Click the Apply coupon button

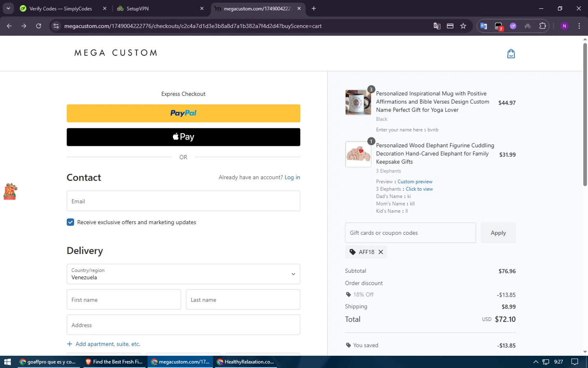pos(498,233)
